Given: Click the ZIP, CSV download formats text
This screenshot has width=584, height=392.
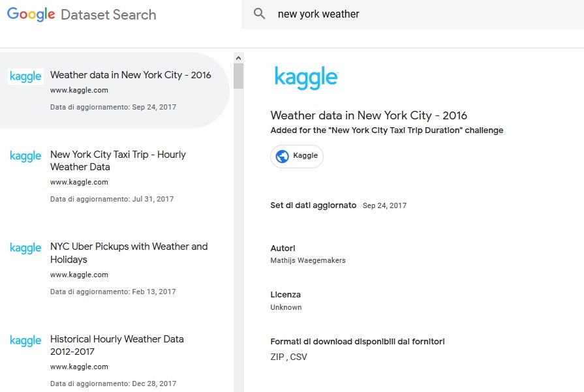Looking at the screenshot, I should (288, 357).
